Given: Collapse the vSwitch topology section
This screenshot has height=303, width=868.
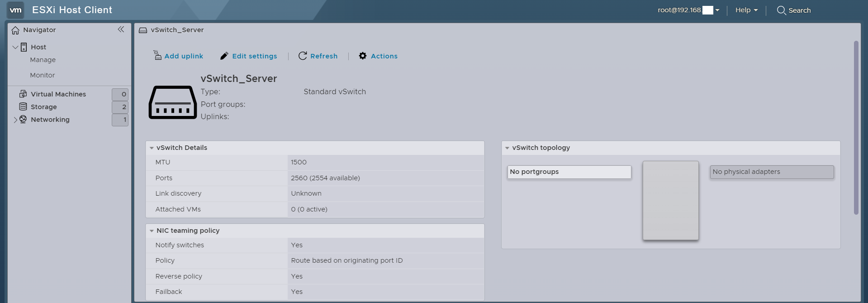Looking at the screenshot, I should pos(507,148).
